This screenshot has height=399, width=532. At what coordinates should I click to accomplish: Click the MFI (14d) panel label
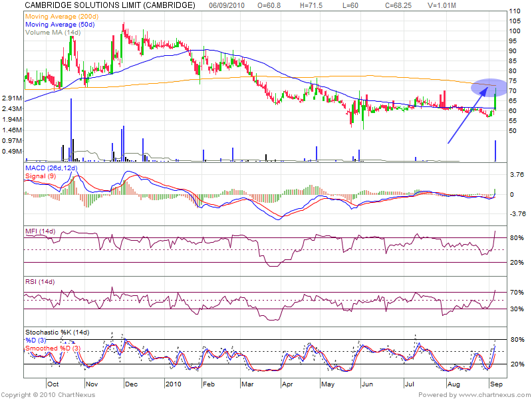pos(40,231)
